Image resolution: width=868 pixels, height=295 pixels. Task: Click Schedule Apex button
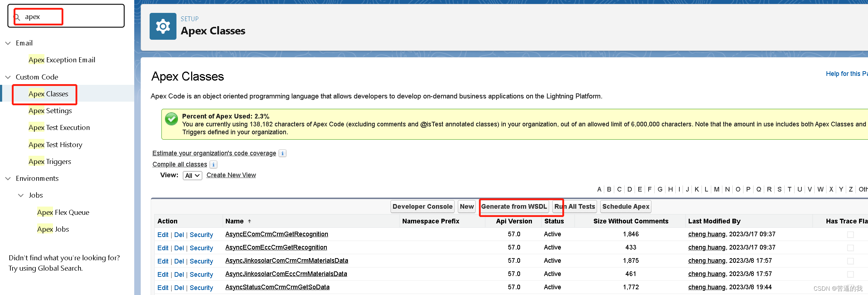(626, 207)
